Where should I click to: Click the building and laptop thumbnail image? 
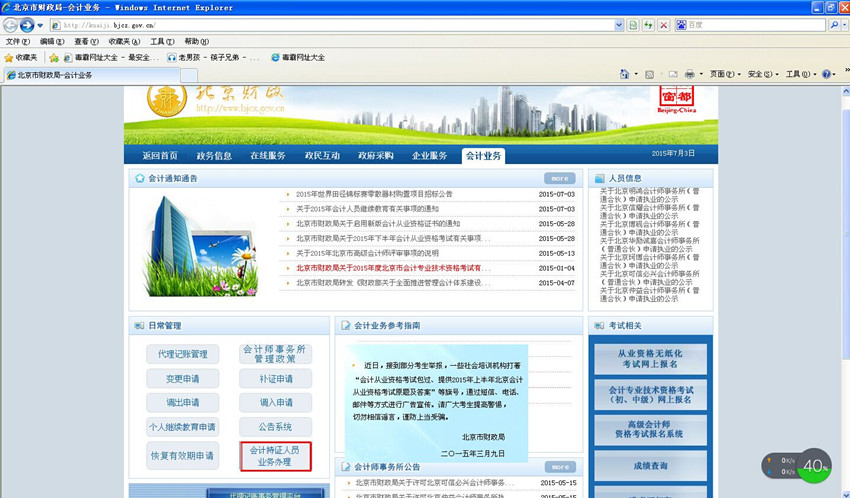point(201,247)
